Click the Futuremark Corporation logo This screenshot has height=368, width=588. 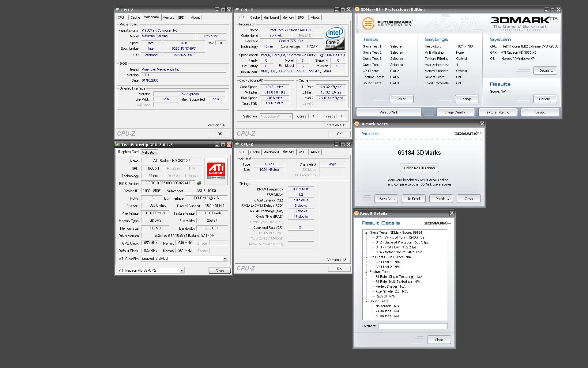[387, 23]
